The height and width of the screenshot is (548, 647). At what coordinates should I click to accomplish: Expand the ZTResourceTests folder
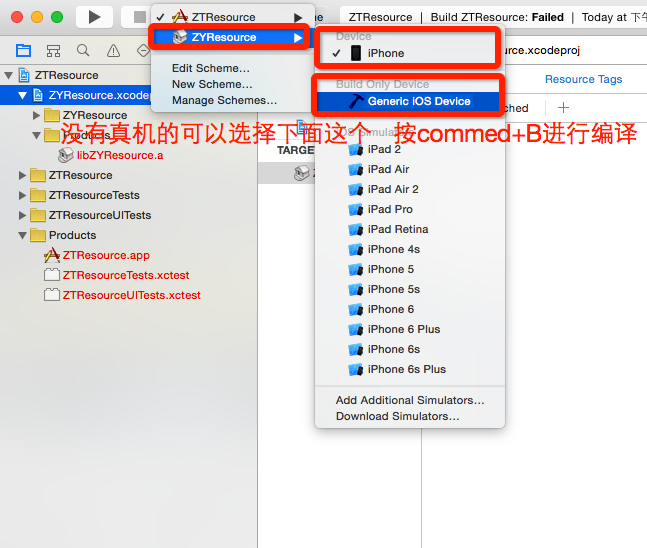(x=22, y=195)
